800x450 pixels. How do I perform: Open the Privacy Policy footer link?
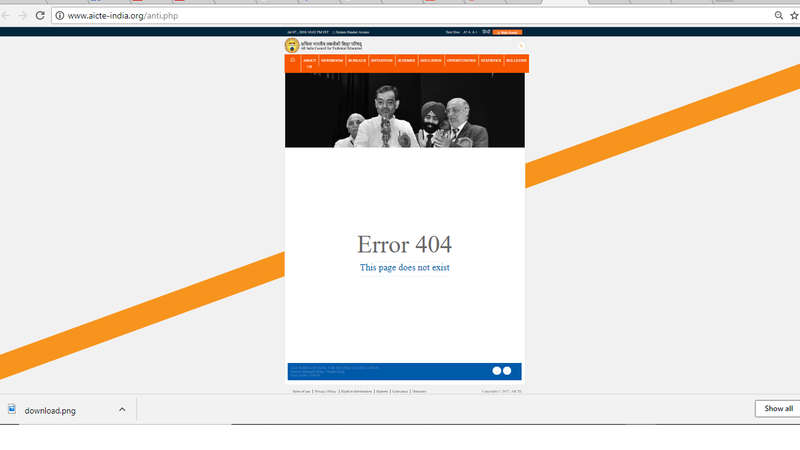click(x=326, y=391)
